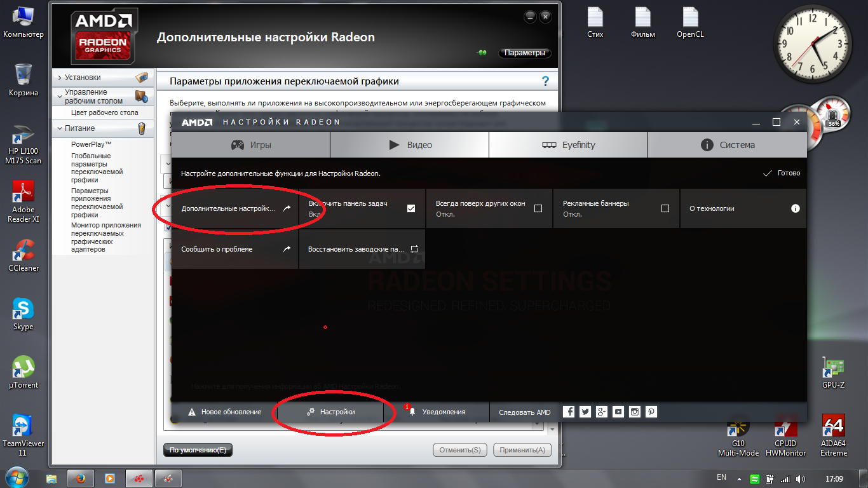Enable Рекламные баннеры checkbox
This screenshot has height=488, width=868.
coord(665,208)
